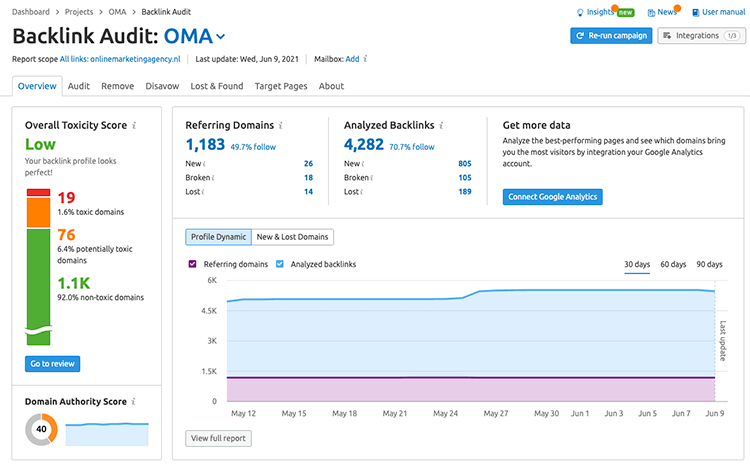
Task: Click broken backlinks value 105
Action: pyautogui.click(x=465, y=178)
